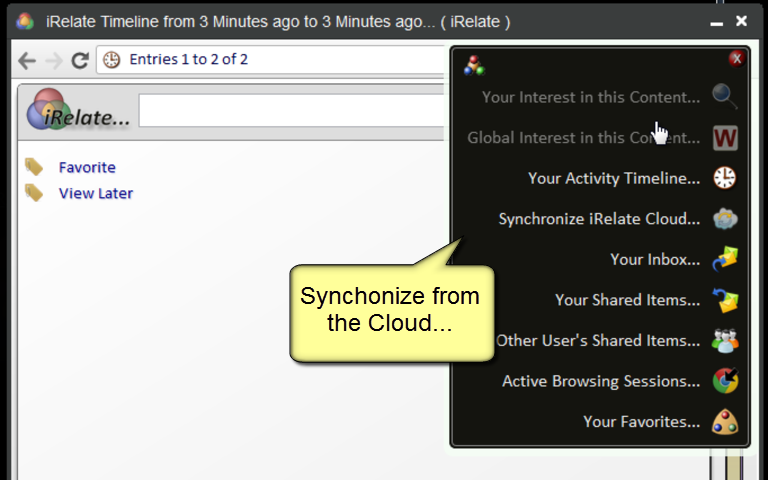Click the iRelate logo in page header
The image size is (768, 480).
click(x=77, y=110)
